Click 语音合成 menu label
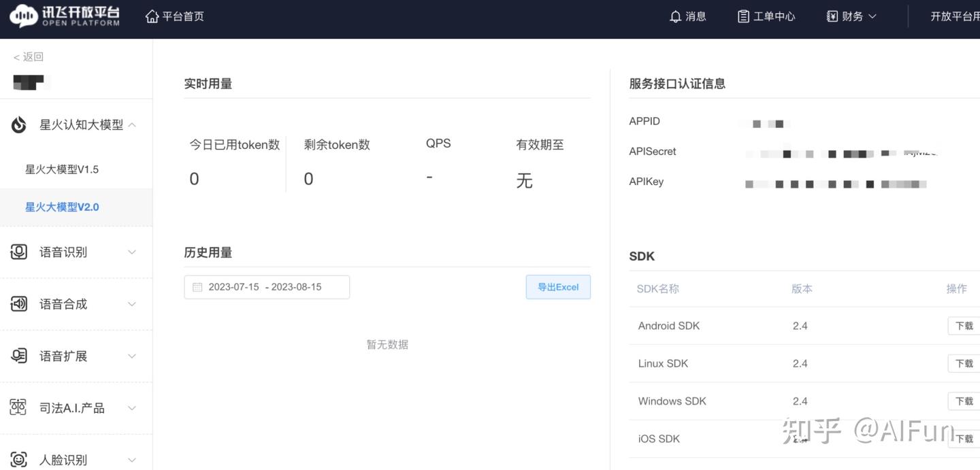The width and height of the screenshot is (980, 470). 63,304
